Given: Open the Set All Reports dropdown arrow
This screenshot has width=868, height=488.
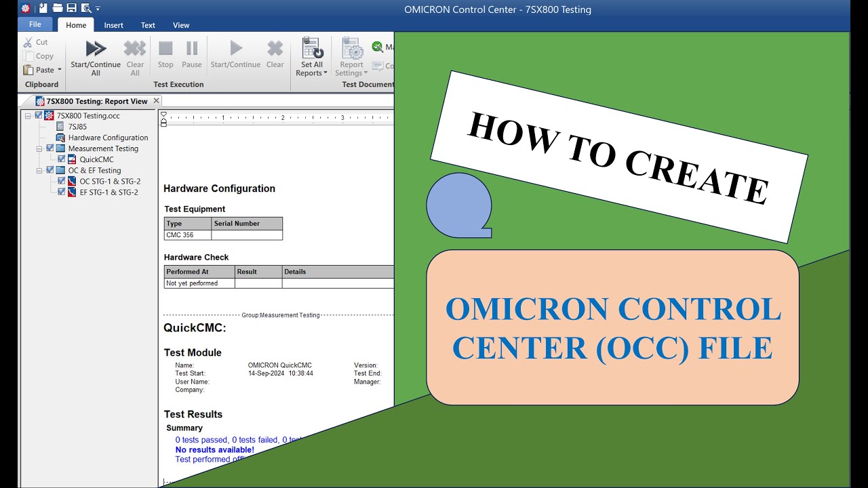Looking at the screenshot, I should (x=325, y=73).
